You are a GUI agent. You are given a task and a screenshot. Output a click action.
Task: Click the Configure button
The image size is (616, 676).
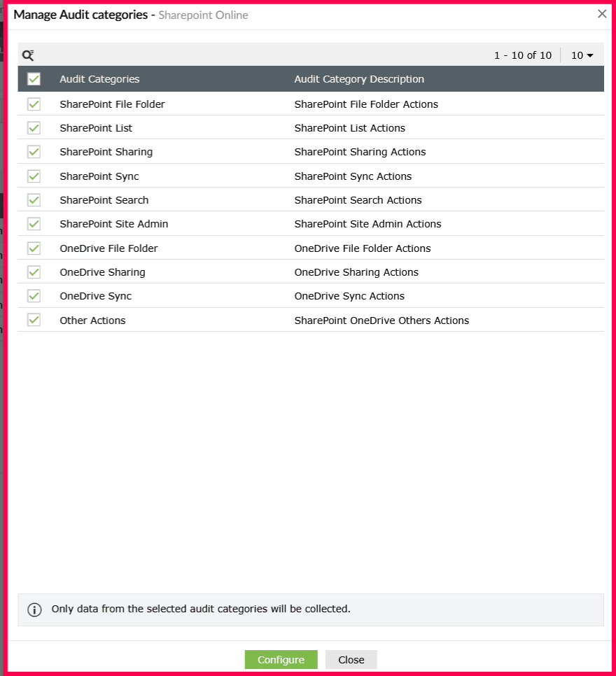coord(281,660)
